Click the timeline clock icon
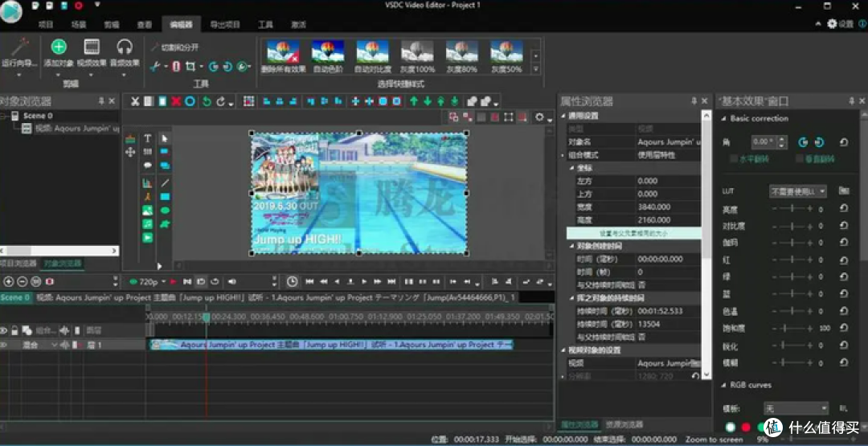The image size is (868, 446). (293, 281)
